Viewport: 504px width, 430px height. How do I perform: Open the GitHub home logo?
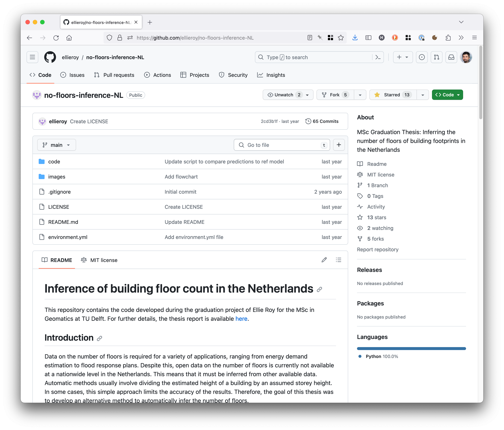50,57
